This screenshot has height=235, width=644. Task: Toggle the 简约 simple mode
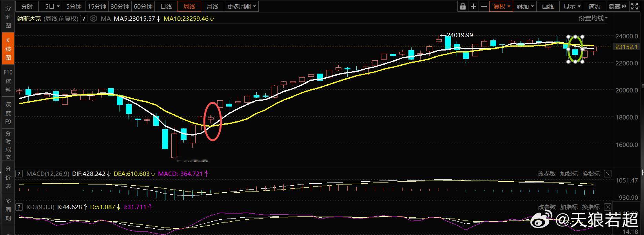pos(595,6)
